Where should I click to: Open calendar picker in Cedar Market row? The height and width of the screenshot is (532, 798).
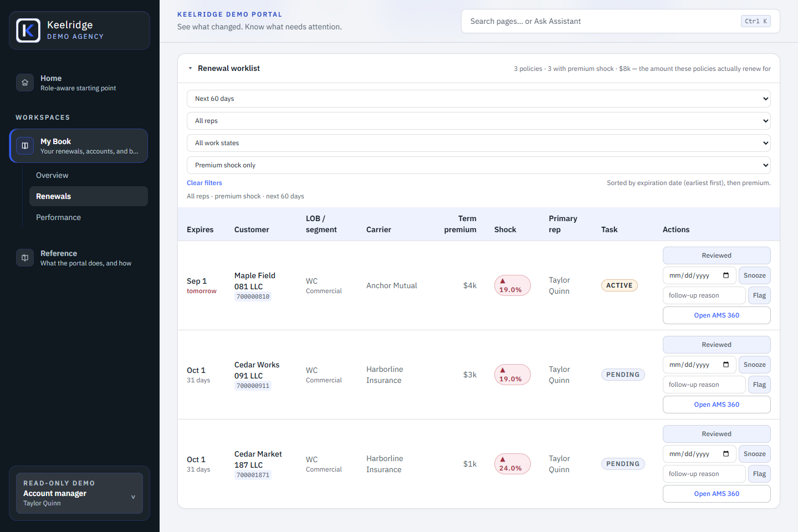pyautogui.click(x=726, y=454)
